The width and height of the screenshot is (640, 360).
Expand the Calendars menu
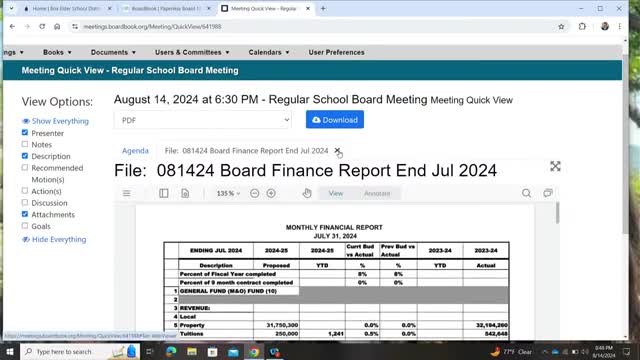click(269, 52)
